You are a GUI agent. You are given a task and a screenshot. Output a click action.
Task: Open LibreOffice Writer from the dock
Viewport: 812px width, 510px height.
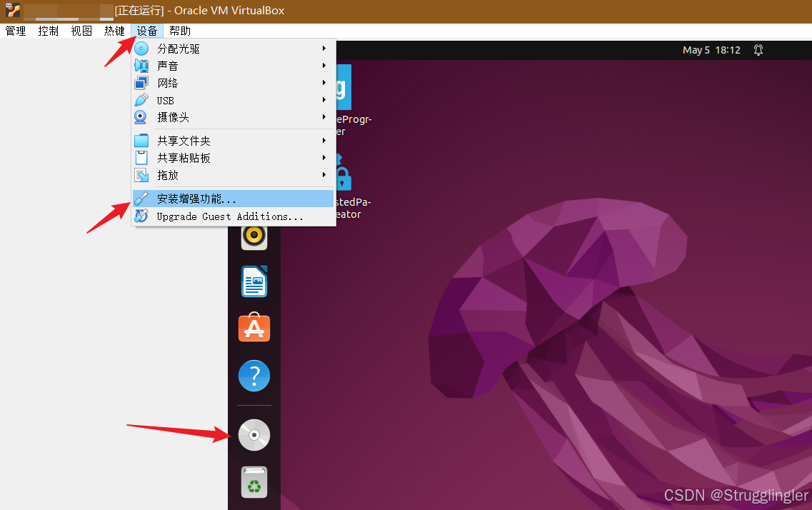tap(254, 281)
